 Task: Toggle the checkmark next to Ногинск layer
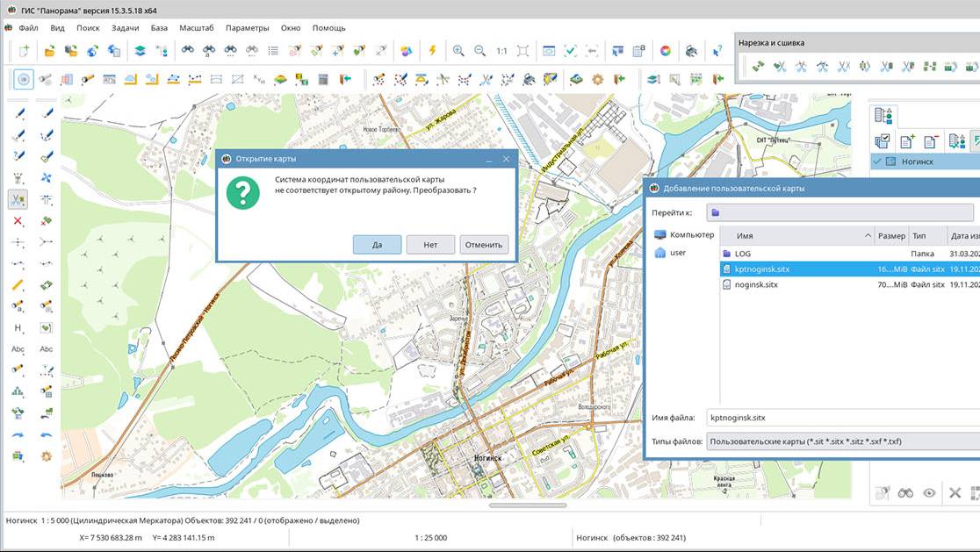pyautogui.click(x=877, y=161)
